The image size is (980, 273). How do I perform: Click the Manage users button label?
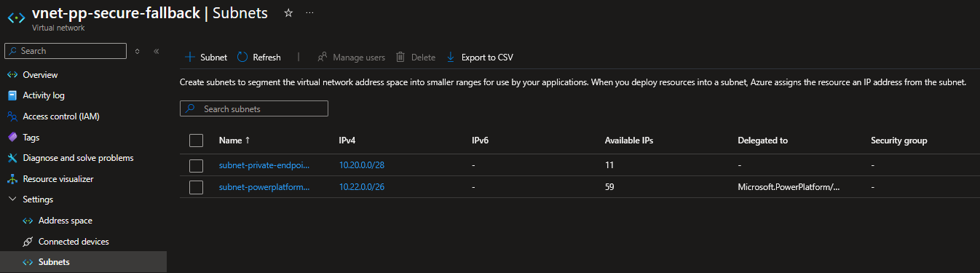359,58
